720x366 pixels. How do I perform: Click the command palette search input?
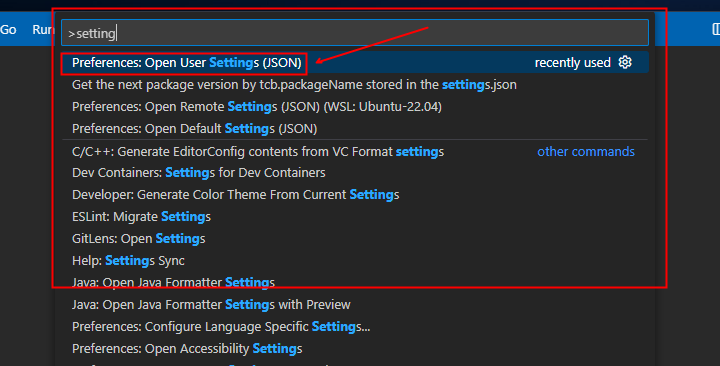pyautogui.click(x=355, y=33)
